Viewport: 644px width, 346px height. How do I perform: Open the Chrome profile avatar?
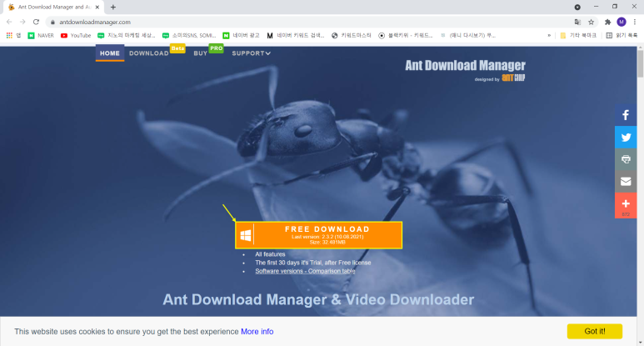[622, 22]
